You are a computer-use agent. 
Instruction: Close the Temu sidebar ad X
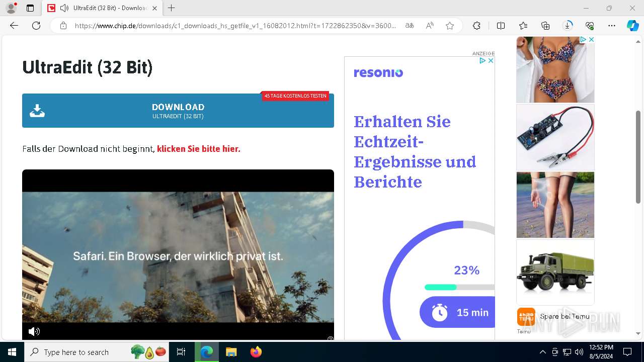click(x=591, y=39)
